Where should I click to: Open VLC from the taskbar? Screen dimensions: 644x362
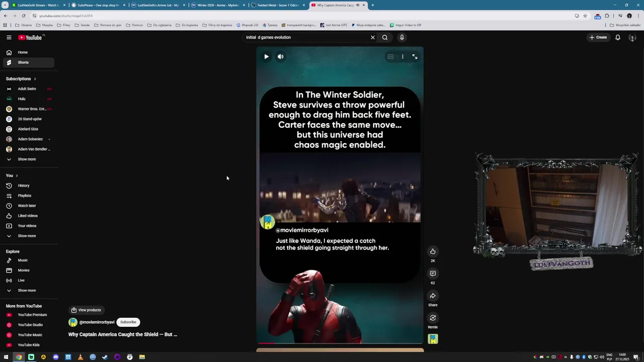click(80, 357)
